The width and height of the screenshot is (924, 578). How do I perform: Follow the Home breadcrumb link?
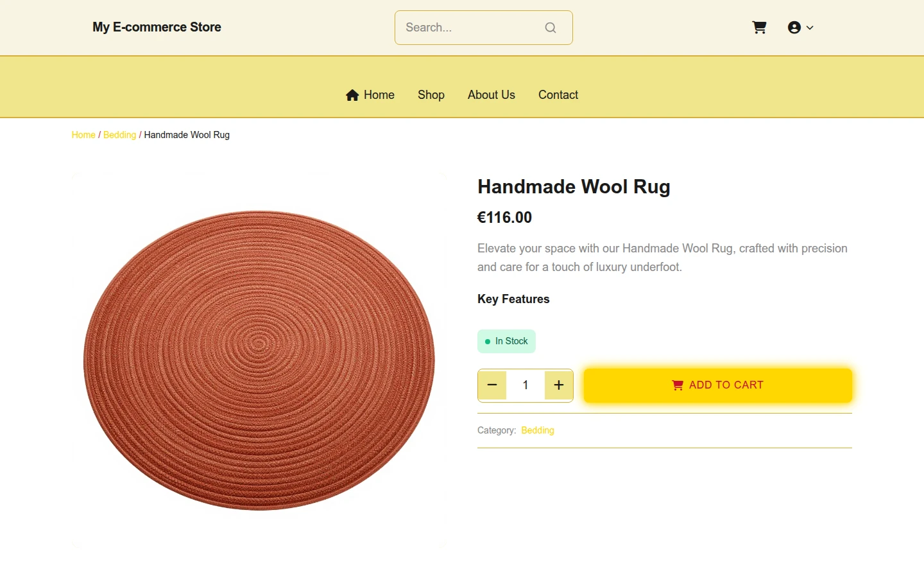pos(83,135)
